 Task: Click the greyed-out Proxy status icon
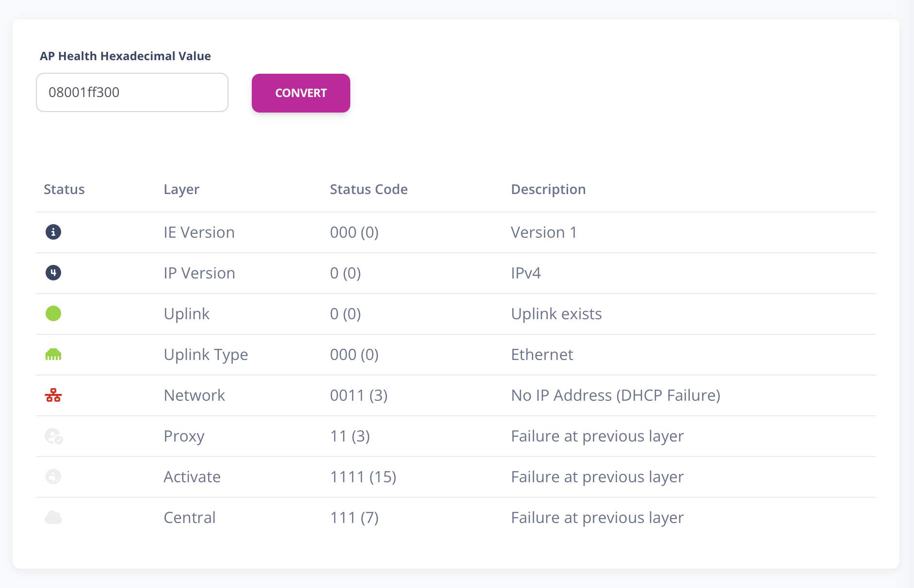point(53,436)
